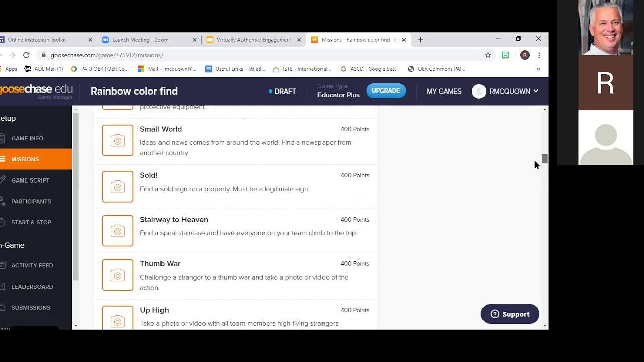Viewport: 644px width, 362px height.
Task: Open the ASCD Google Search bookmark
Action: [370, 69]
